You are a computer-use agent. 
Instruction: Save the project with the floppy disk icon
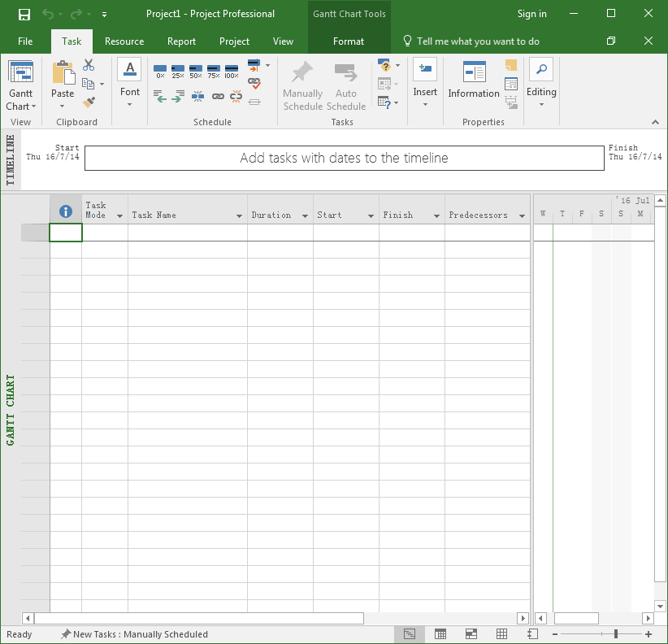point(24,15)
